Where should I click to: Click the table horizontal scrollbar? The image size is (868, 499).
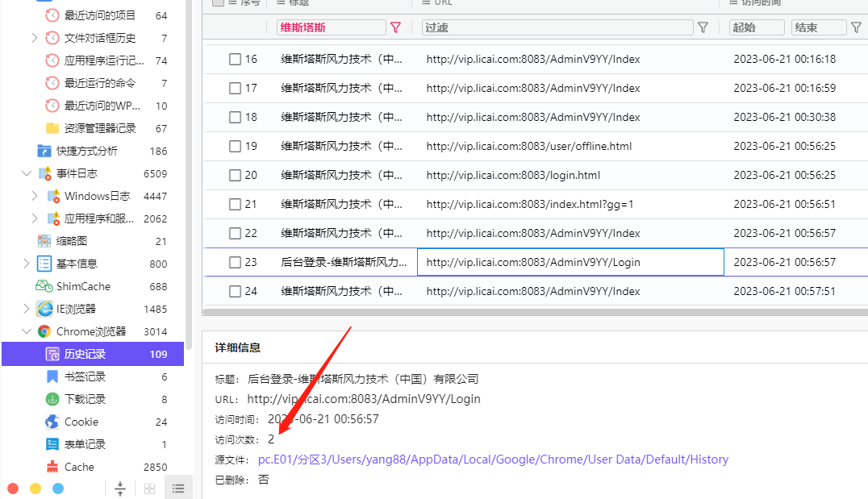click(535, 312)
